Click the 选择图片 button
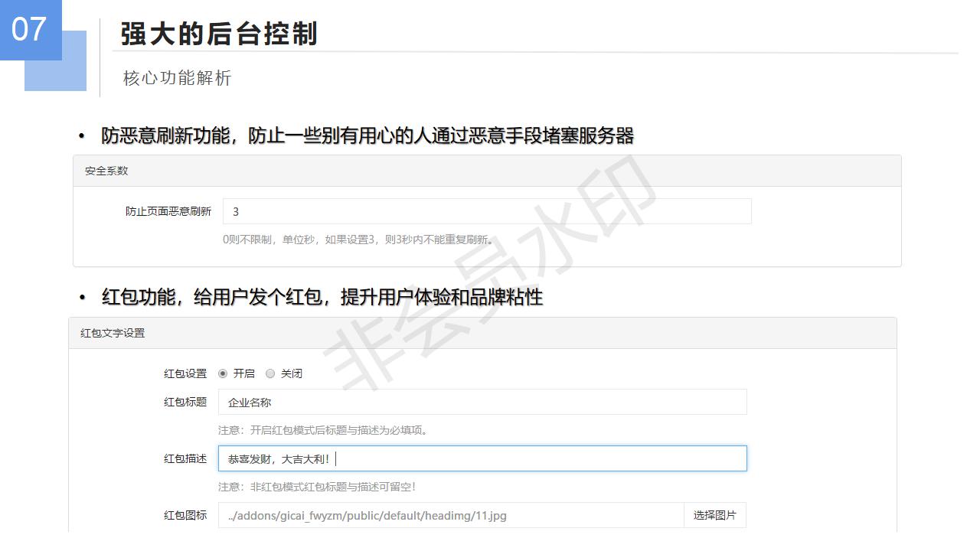 [714, 515]
